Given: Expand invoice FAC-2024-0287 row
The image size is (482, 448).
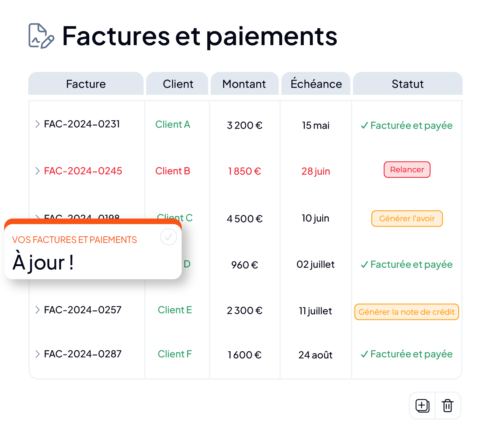Looking at the screenshot, I should (37, 354).
